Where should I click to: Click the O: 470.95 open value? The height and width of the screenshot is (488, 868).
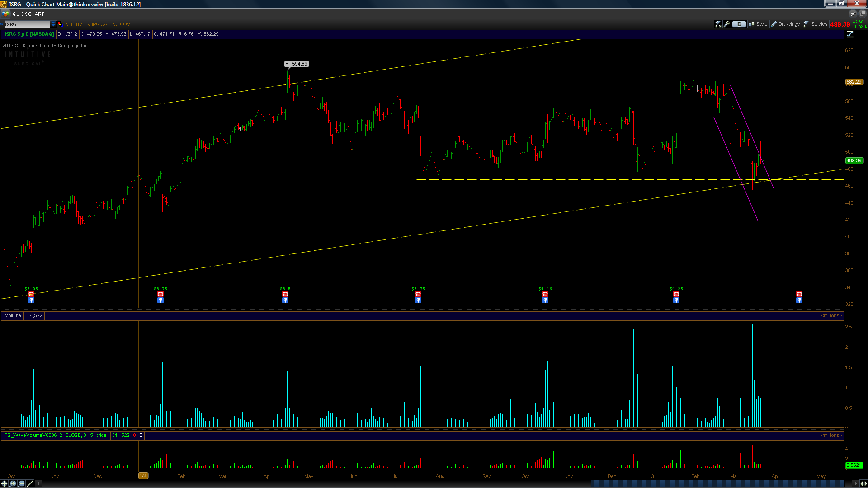(91, 34)
